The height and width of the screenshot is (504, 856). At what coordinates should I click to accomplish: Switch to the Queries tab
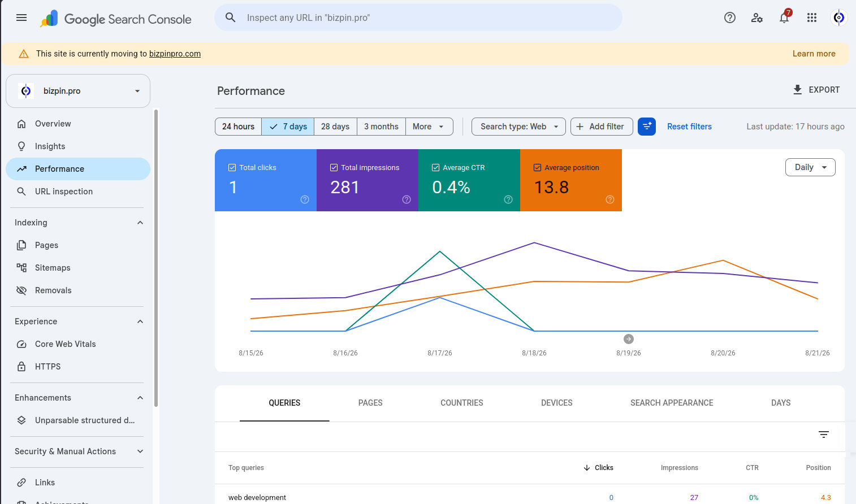click(284, 403)
